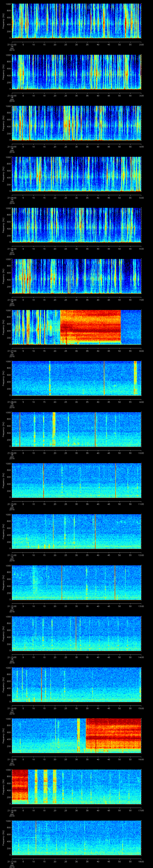Select the 21:04:00 time axis label

coord(12,197)
